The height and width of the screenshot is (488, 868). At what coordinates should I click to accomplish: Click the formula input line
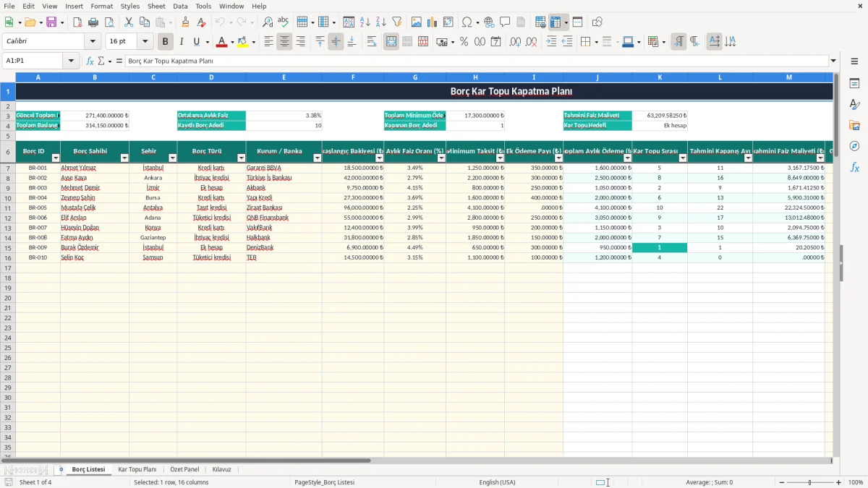click(476, 61)
